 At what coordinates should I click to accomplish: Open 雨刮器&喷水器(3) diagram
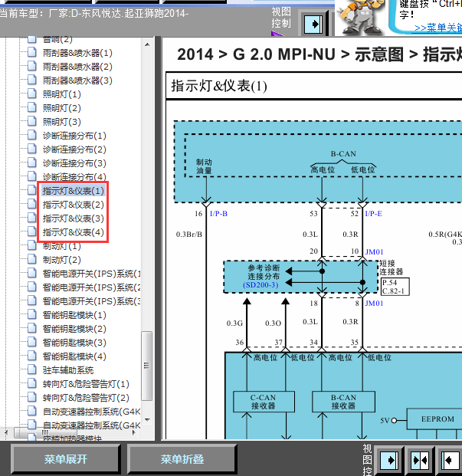click(x=77, y=80)
